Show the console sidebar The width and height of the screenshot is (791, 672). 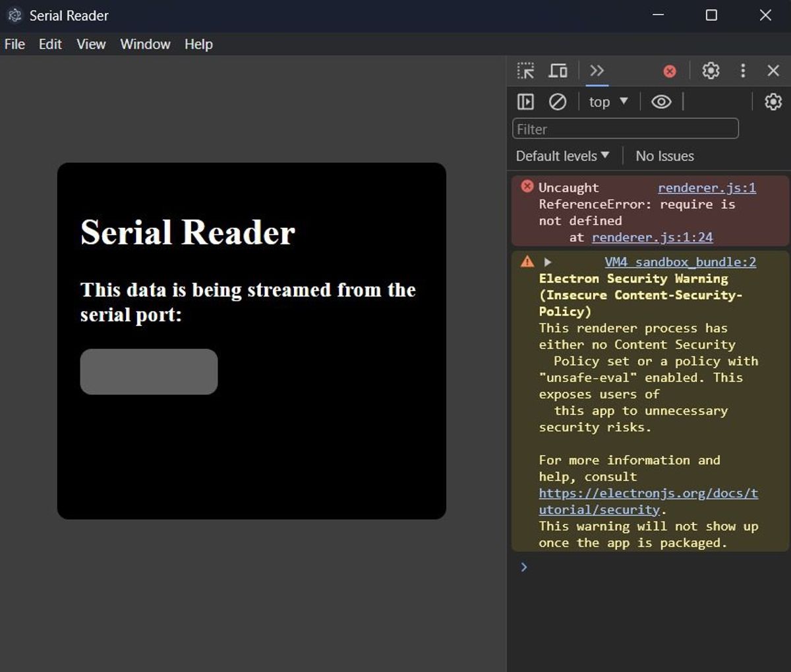pyautogui.click(x=525, y=101)
